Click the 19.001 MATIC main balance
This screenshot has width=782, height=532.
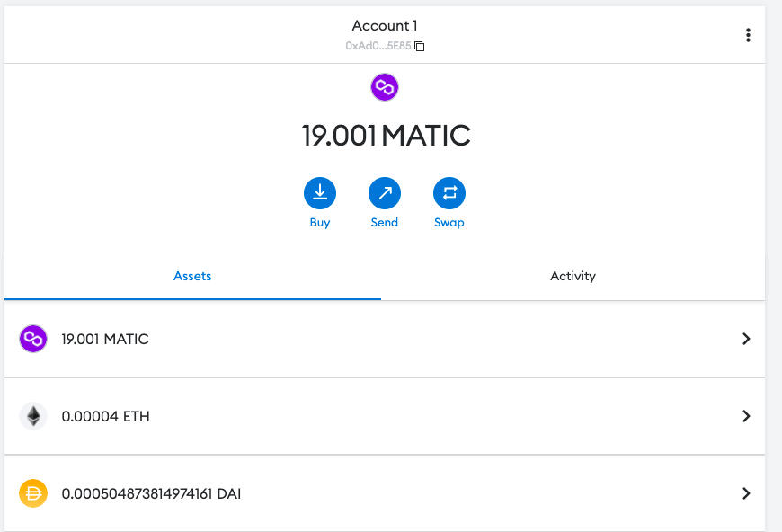(x=386, y=135)
